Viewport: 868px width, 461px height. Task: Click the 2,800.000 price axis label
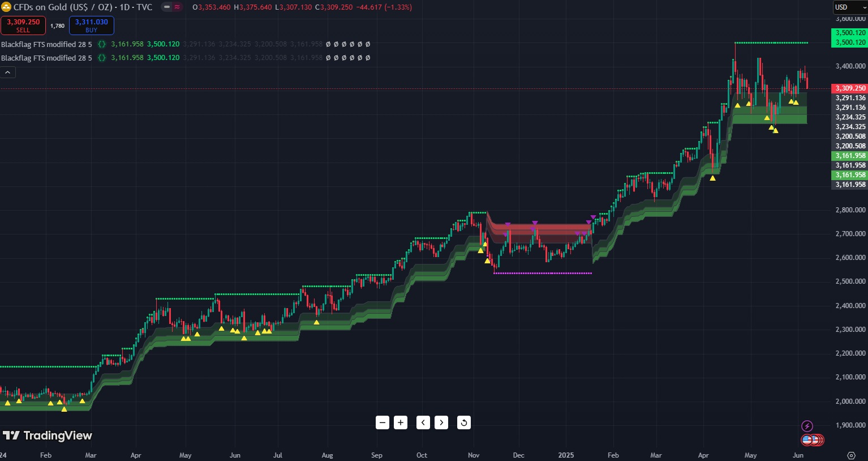(x=850, y=210)
